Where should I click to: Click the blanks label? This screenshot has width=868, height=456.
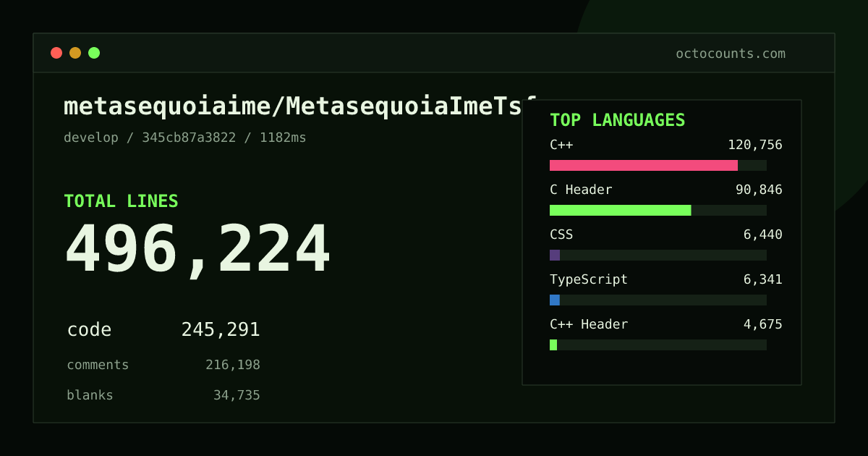pos(90,395)
